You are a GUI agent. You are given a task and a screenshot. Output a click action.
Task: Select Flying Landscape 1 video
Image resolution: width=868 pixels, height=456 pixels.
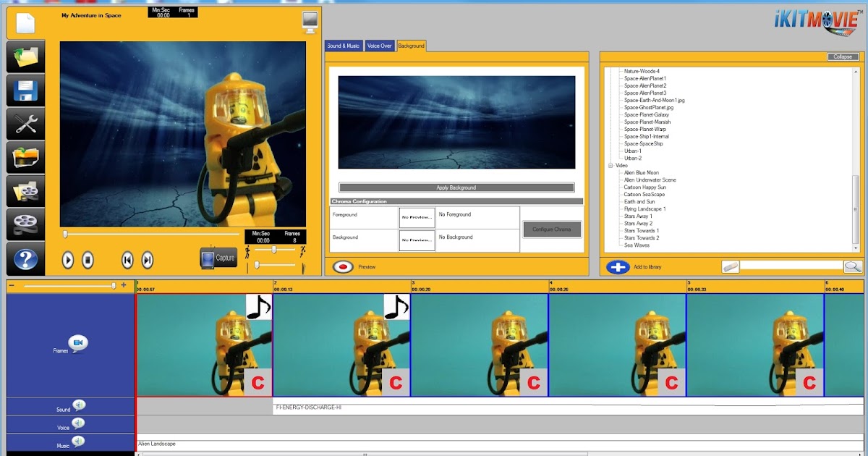pos(644,209)
